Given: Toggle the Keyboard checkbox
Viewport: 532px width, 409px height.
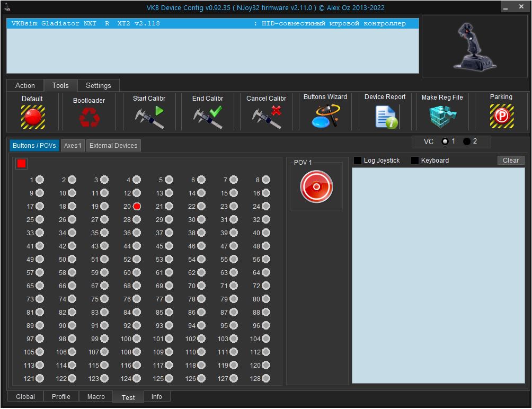Looking at the screenshot, I should [415, 161].
